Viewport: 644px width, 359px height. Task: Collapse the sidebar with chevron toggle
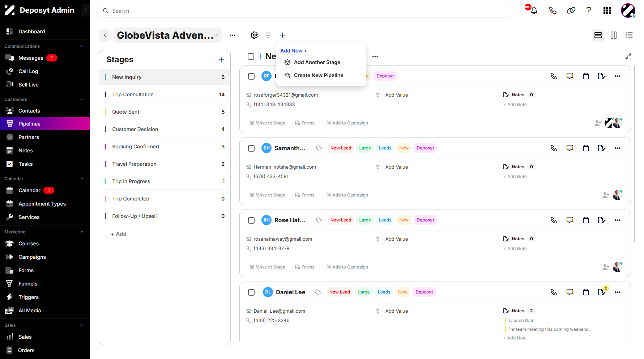coord(85,10)
